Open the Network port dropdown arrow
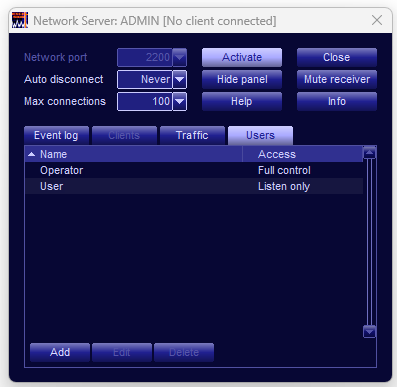 tap(180, 58)
